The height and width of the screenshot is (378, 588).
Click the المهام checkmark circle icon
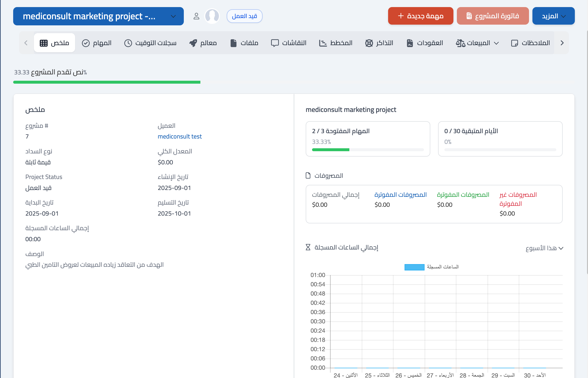click(x=86, y=43)
